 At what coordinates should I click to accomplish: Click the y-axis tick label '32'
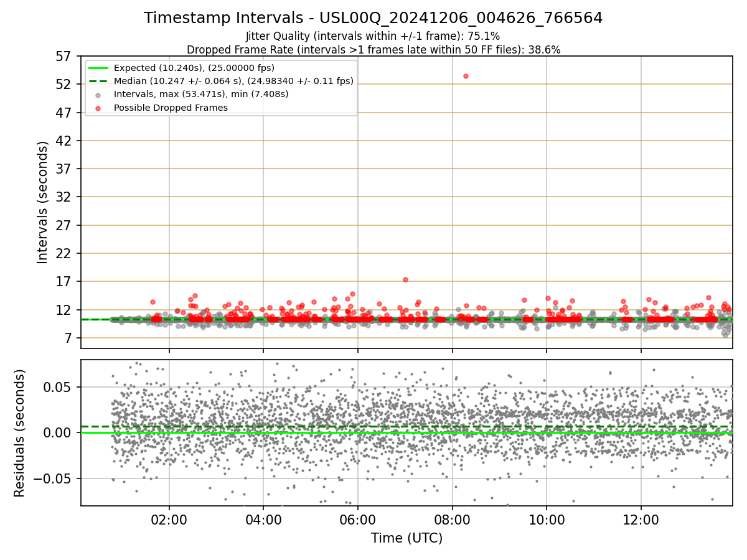pyautogui.click(x=63, y=197)
